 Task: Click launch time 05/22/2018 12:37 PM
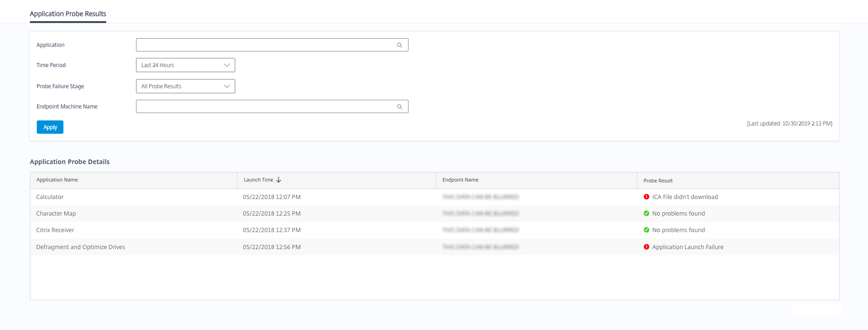(272, 230)
